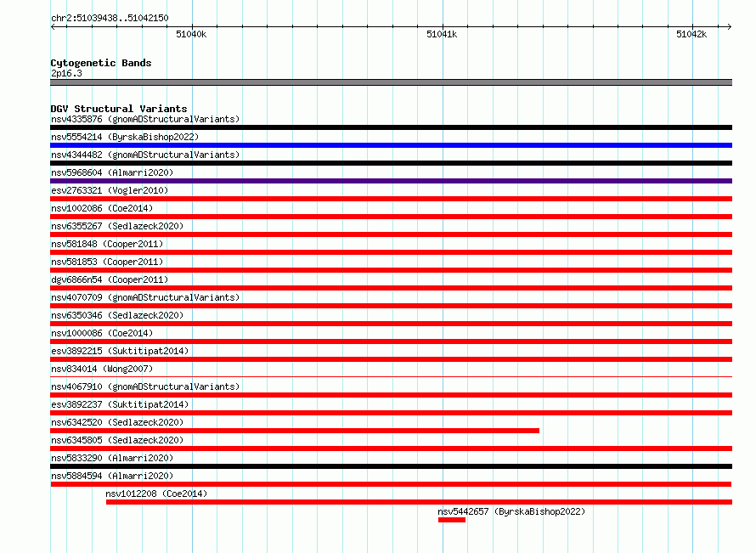
Task: Click the nsv4344482 (gnomADStructuralVariants) label
Action: (145, 155)
